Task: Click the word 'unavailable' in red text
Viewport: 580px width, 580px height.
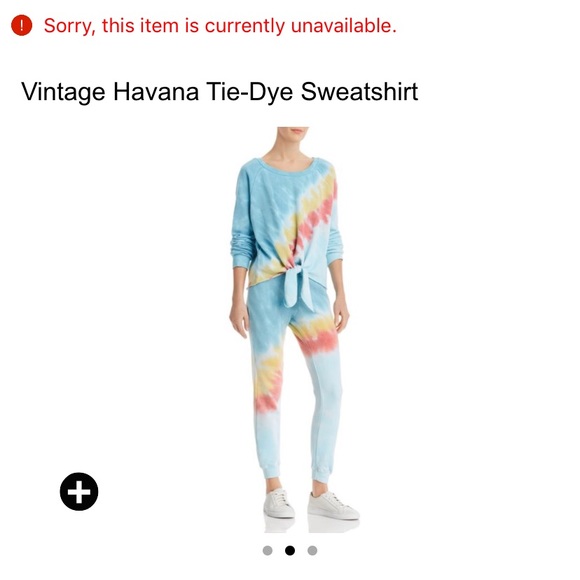Action: point(344,26)
